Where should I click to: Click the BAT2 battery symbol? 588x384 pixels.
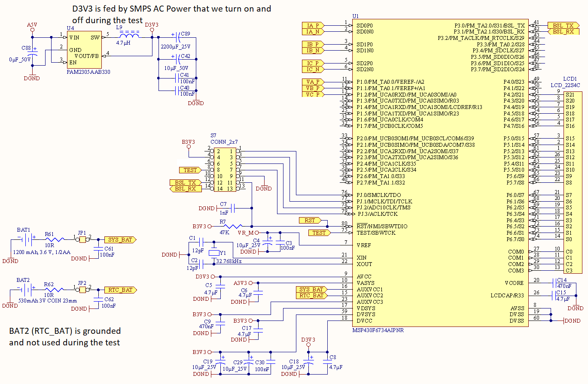tap(25, 290)
